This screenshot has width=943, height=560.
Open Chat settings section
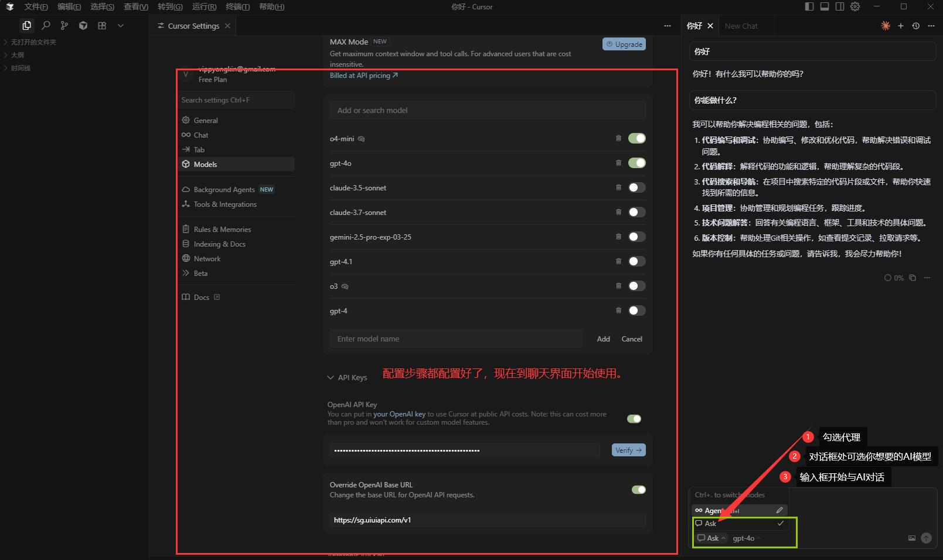tap(237, 135)
